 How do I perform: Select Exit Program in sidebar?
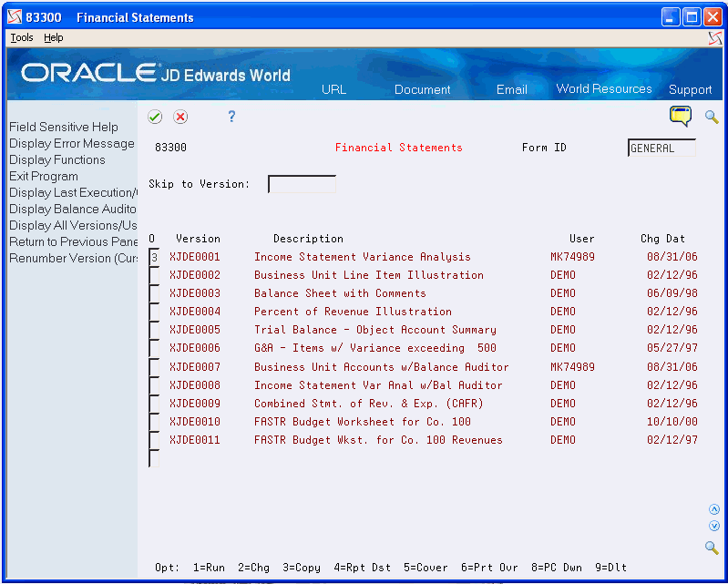[44, 177]
